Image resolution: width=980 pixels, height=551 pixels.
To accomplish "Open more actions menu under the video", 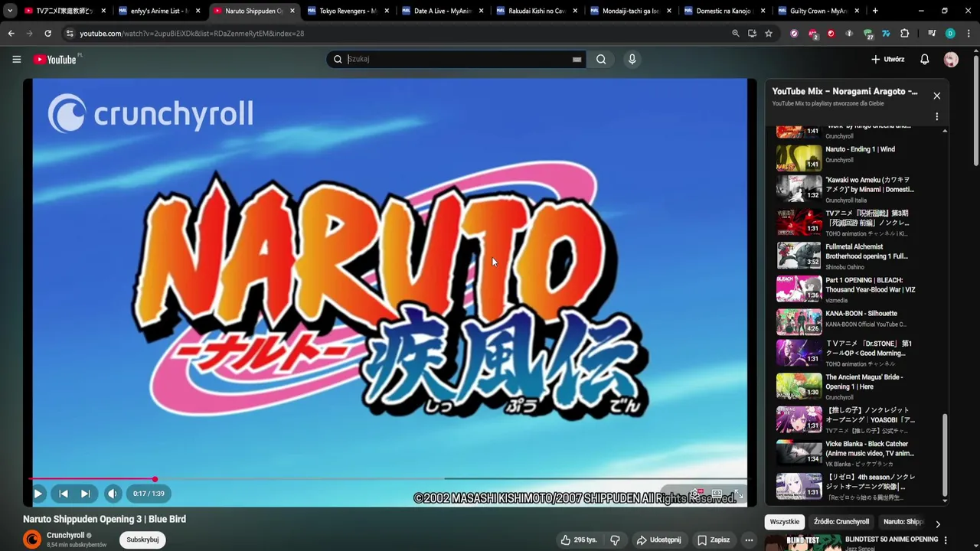I will tap(750, 540).
